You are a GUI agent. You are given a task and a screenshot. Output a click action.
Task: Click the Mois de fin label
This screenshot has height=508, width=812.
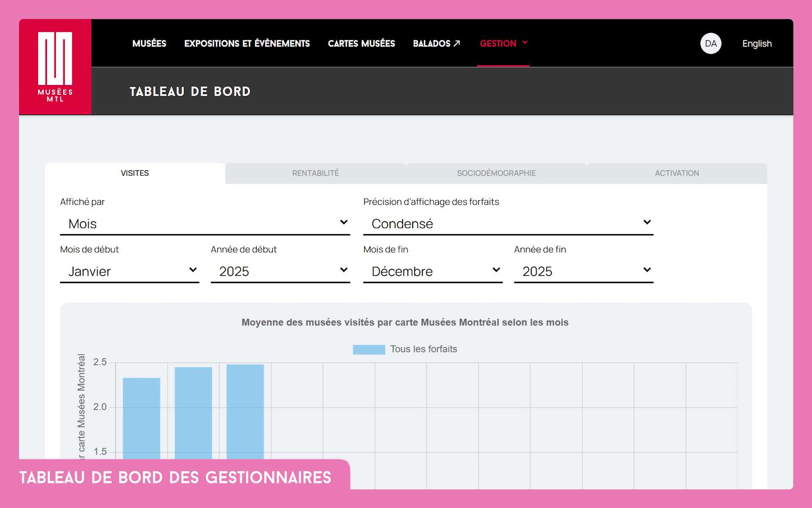coord(386,250)
